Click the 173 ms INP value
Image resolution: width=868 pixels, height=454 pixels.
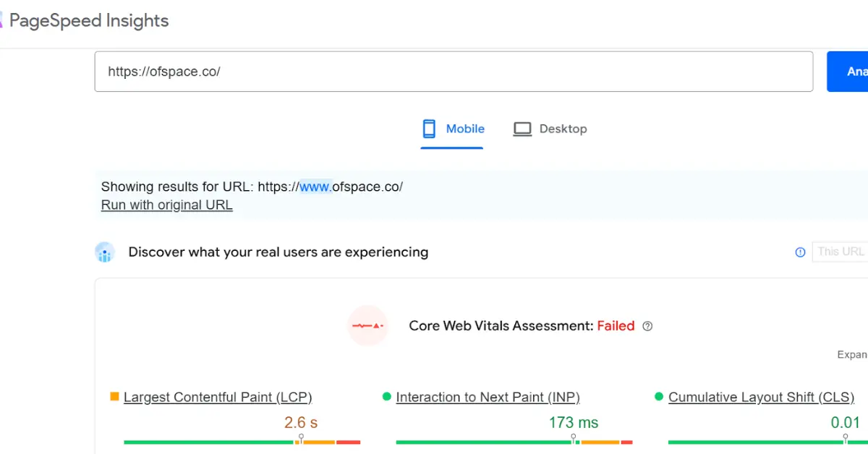pyautogui.click(x=574, y=422)
